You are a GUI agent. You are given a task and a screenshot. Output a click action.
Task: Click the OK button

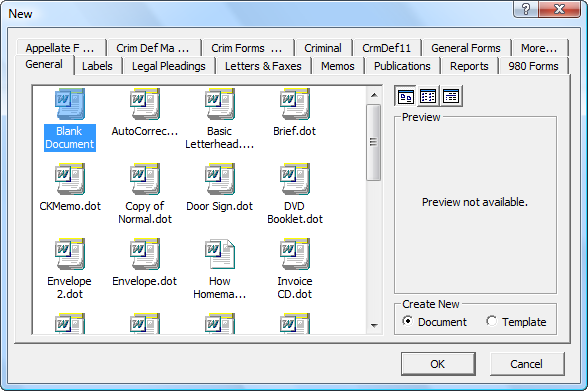438,364
